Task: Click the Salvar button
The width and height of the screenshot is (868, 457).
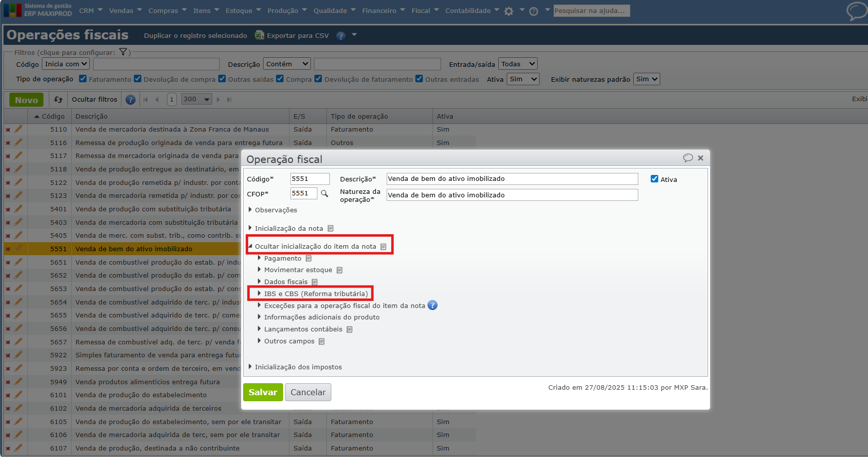Action: tap(263, 392)
